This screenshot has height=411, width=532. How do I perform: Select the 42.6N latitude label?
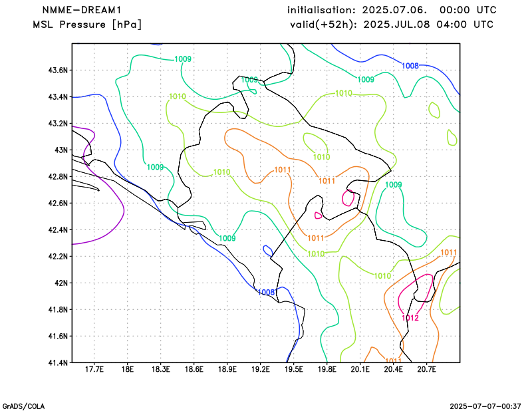click(x=58, y=204)
